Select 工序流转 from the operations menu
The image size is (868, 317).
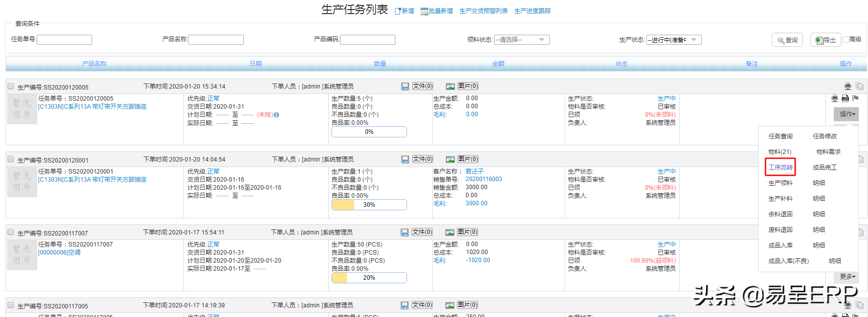click(x=780, y=168)
